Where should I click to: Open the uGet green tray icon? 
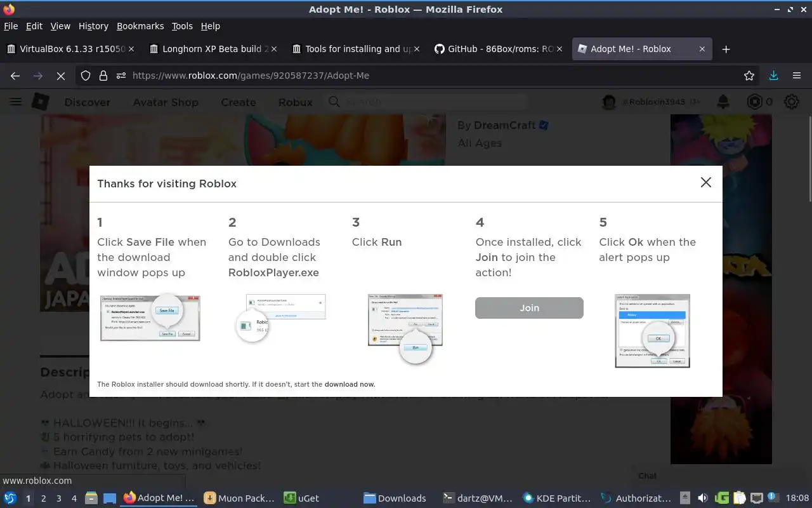[721, 498]
